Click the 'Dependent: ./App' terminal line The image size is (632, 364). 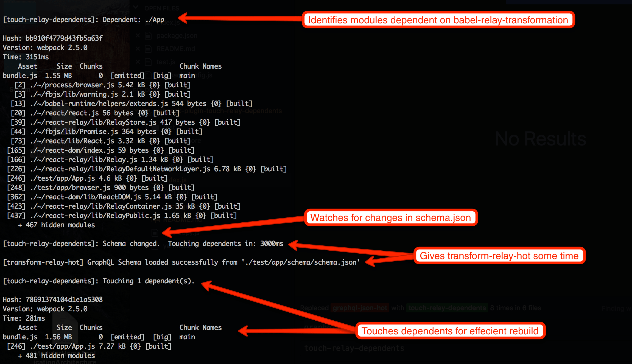click(84, 20)
